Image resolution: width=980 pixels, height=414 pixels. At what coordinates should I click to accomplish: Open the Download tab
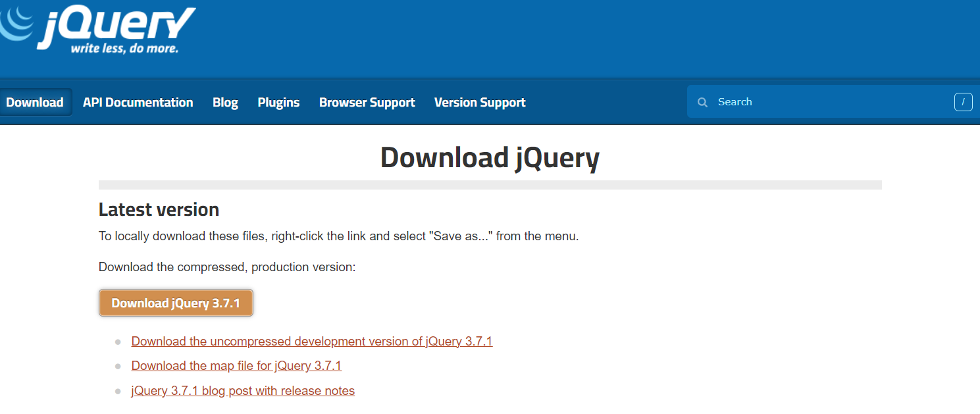click(35, 102)
